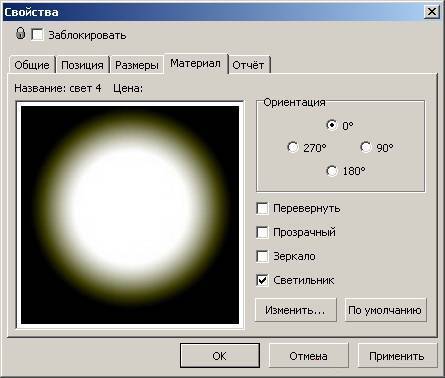445x378 pixels.
Task: Select the Материал tab
Action: pyautogui.click(x=196, y=63)
